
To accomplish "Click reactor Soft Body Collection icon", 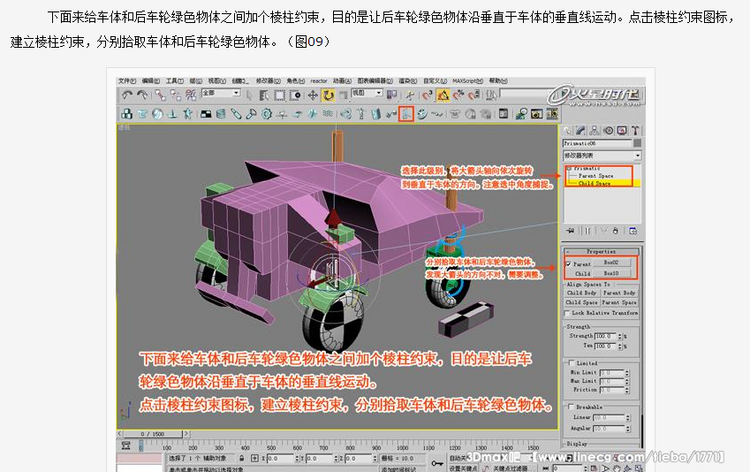I will pyautogui.click(x=157, y=114).
